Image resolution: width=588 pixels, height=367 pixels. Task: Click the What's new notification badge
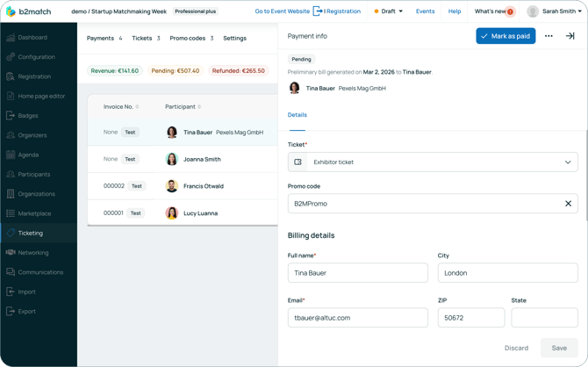click(x=510, y=11)
